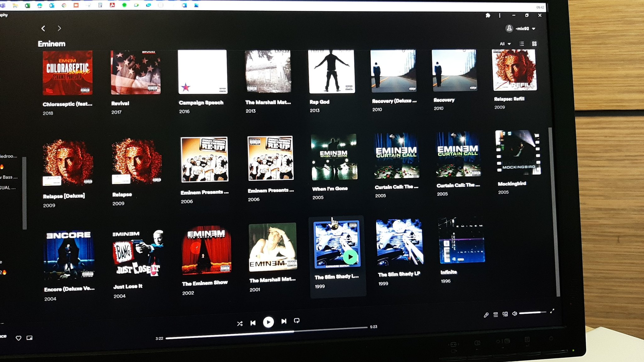Toggle shuffle playback
644x362 pixels.
click(240, 323)
